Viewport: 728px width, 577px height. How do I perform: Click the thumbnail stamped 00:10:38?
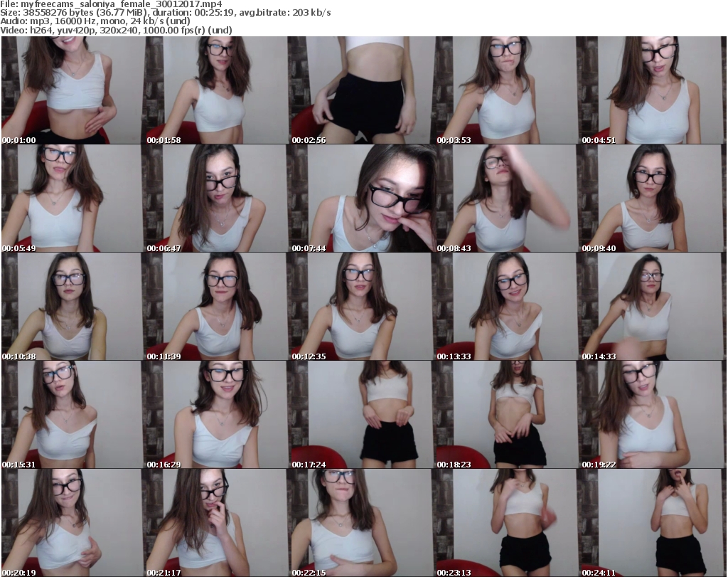(73, 307)
